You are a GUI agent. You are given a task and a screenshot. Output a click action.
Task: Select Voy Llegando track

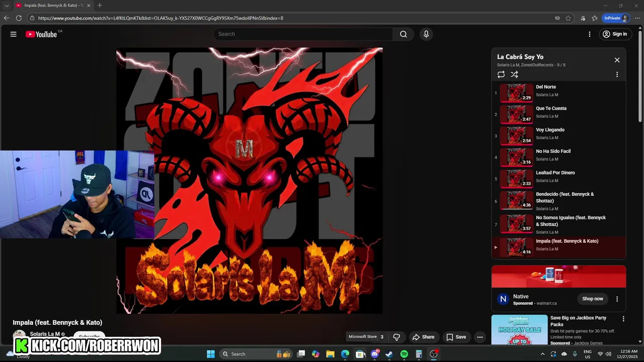click(x=558, y=135)
